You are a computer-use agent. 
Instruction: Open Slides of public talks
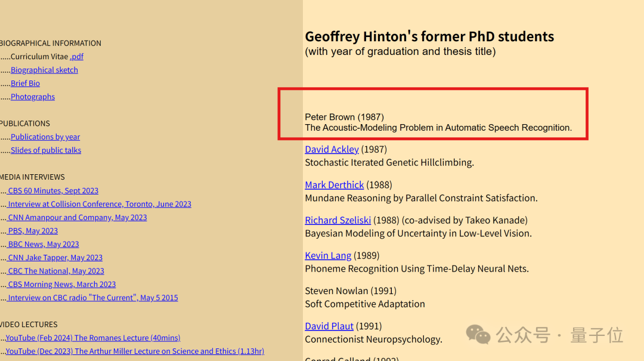tap(46, 150)
